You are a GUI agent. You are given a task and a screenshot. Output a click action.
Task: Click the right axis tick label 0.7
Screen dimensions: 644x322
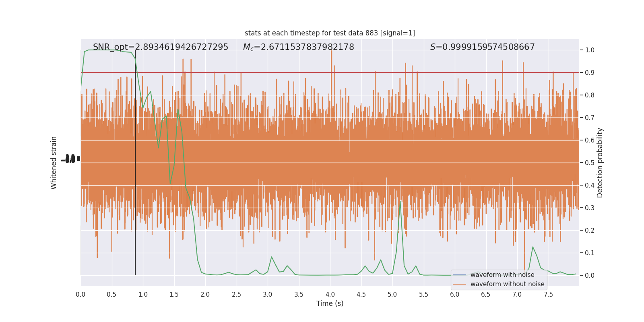[x=590, y=118]
